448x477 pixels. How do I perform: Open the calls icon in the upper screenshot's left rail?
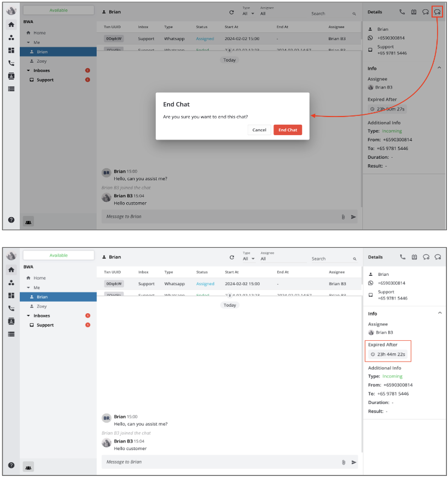(x=11, y=63)
